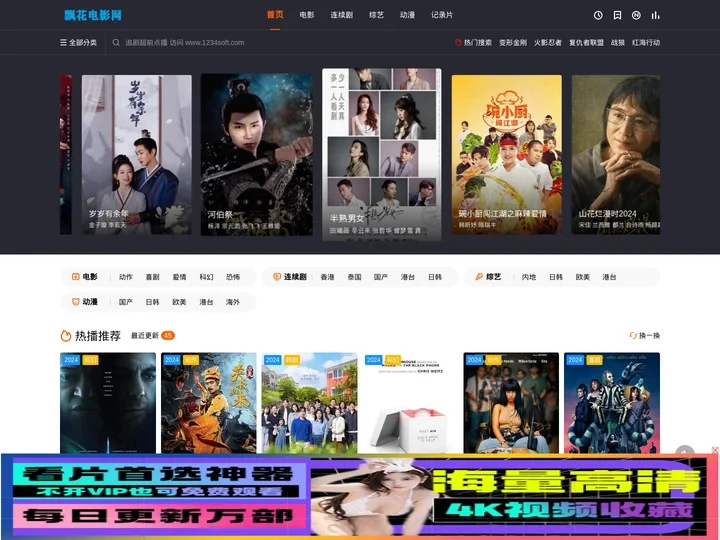Image resolution: width=720 pixels, height=540 pixels.
Task: Open the white box poster
Action: tap(410, 403)
